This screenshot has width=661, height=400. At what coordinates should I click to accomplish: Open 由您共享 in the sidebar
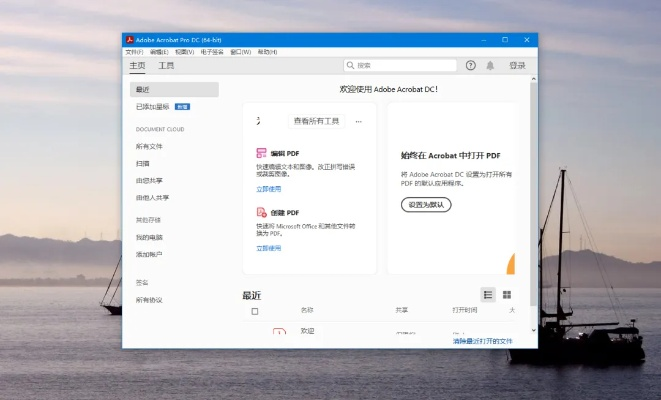coord(149,180)
